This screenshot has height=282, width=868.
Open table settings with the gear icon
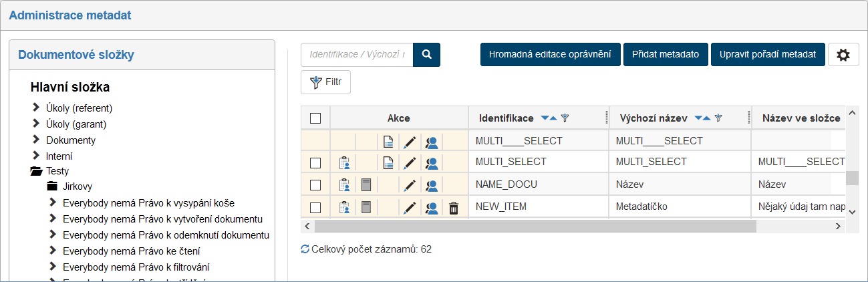pos(843,55)
